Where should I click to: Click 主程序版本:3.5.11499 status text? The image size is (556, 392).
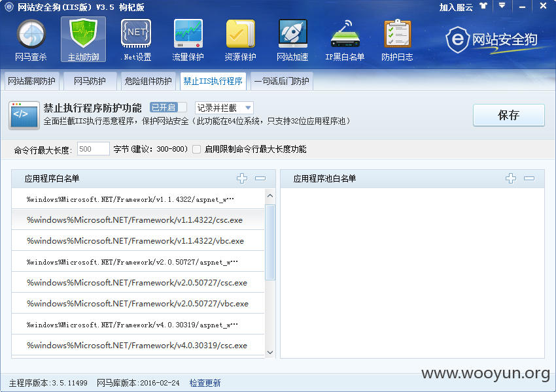click(48, 383)
